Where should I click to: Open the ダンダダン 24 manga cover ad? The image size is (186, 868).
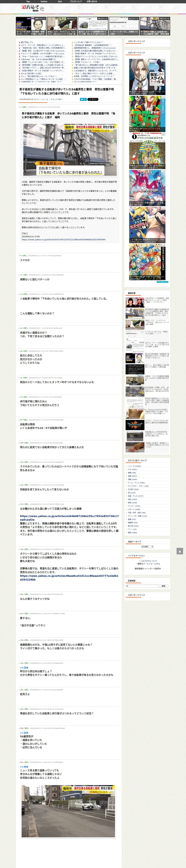[147, 114]
